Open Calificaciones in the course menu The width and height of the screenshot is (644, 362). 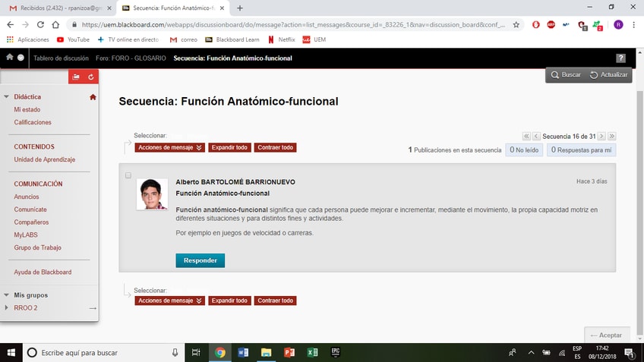tap(33, 122)
